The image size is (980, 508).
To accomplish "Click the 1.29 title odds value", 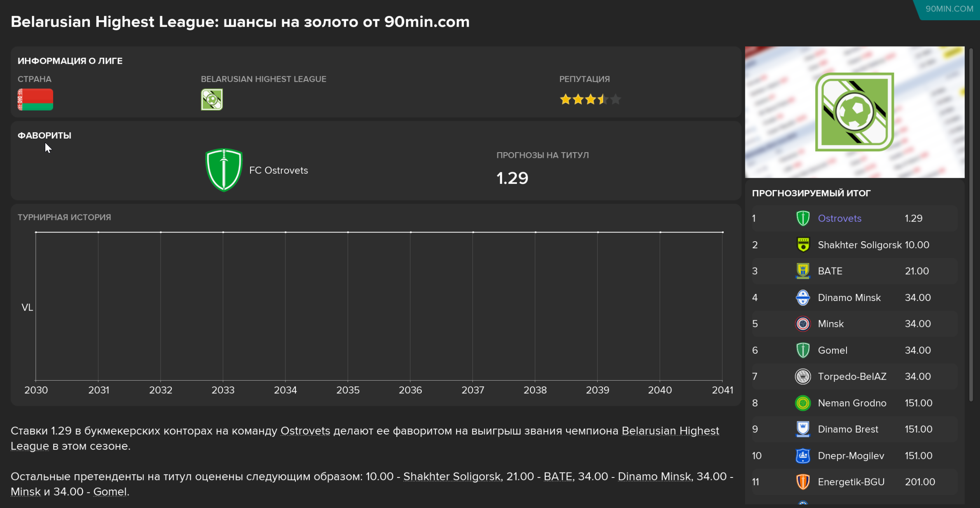I will (x=512, y=178).
